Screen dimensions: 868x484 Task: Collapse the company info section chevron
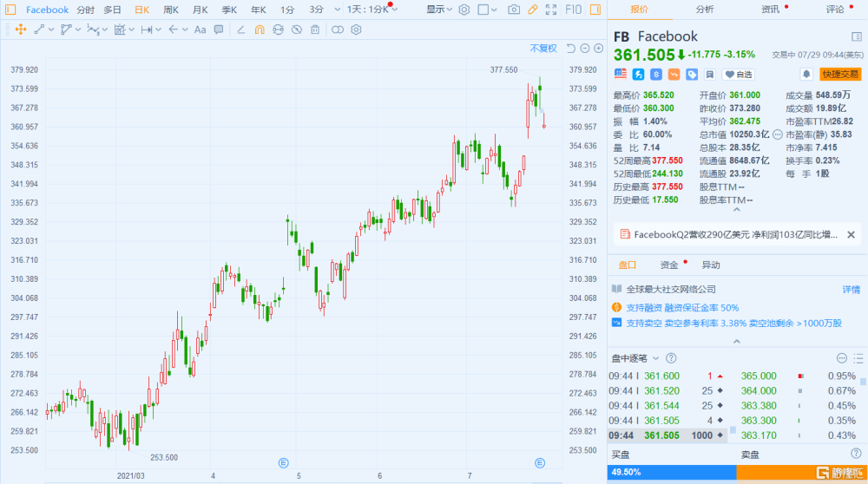click(736, 341)
